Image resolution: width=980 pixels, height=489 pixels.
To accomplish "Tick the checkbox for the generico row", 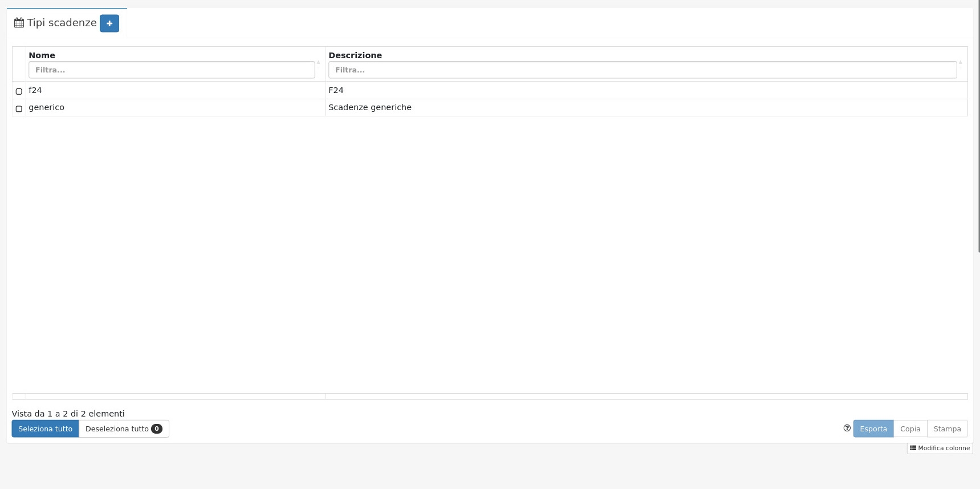I will (x=19, y=108).
